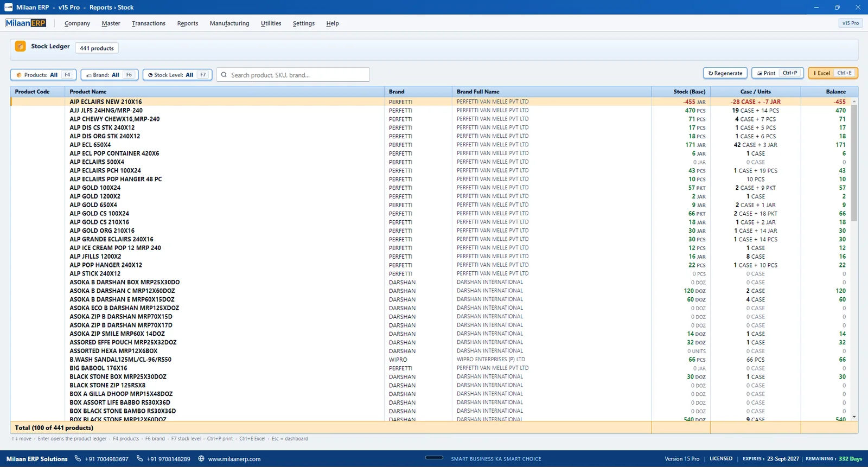Image resolution: width=868 pixels, height=467 pixels.
Task: Click www.milaanerp.com in footer
Action: coord(234,459)
